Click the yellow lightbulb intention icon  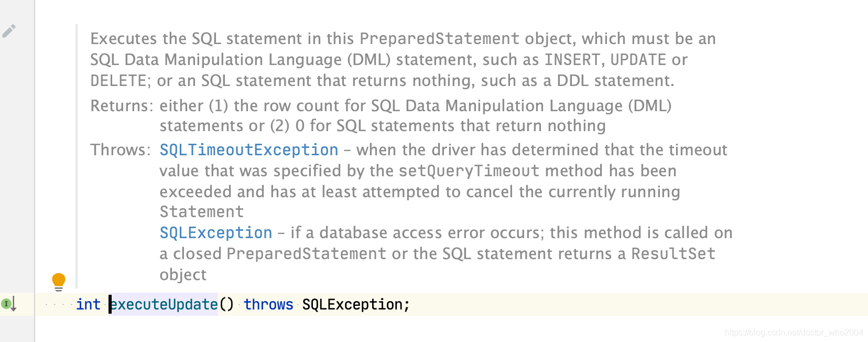pos(59,281)
